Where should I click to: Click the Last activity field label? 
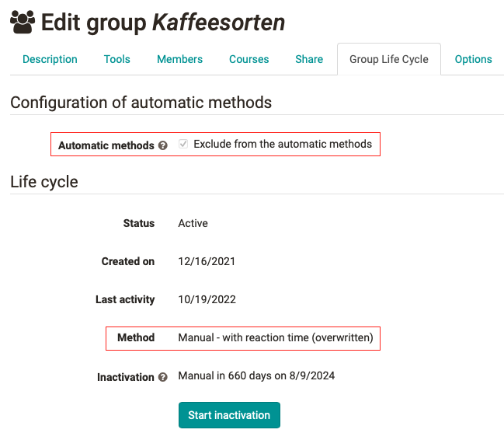point(125,299)
